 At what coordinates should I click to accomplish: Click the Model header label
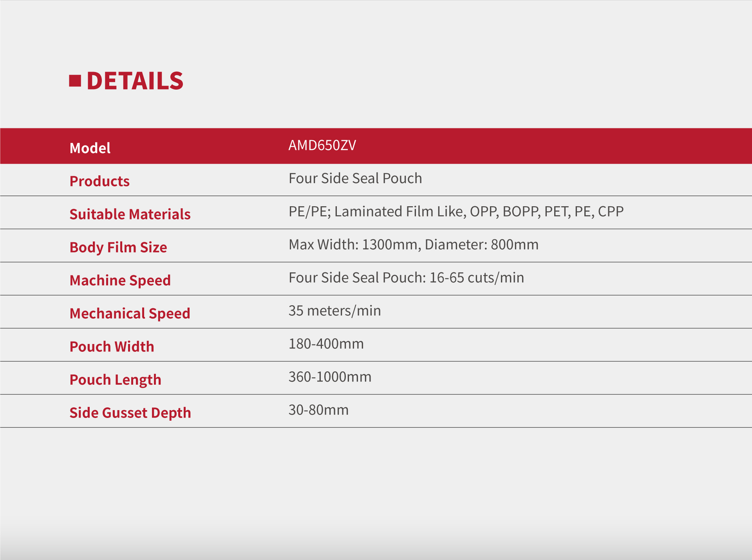pyautogui.click(x=90, y=148)
